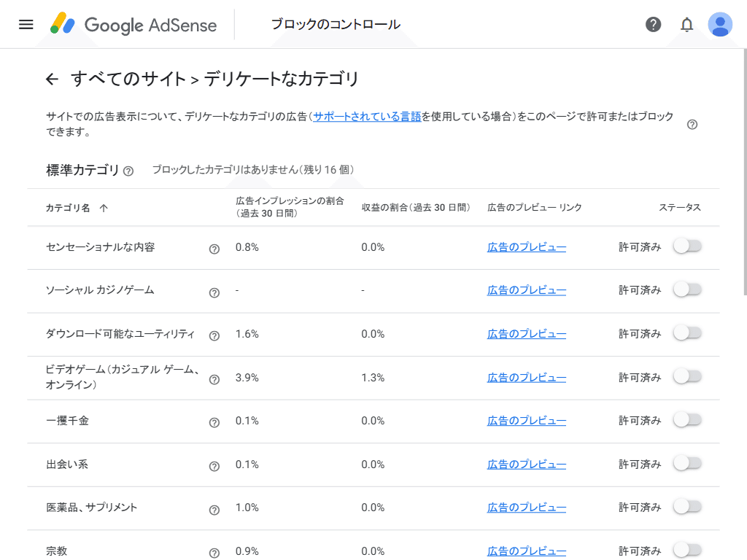
Task: Toggle block for ビデオゲーム category
Action: pyautogui.click(x=687, y=377)
